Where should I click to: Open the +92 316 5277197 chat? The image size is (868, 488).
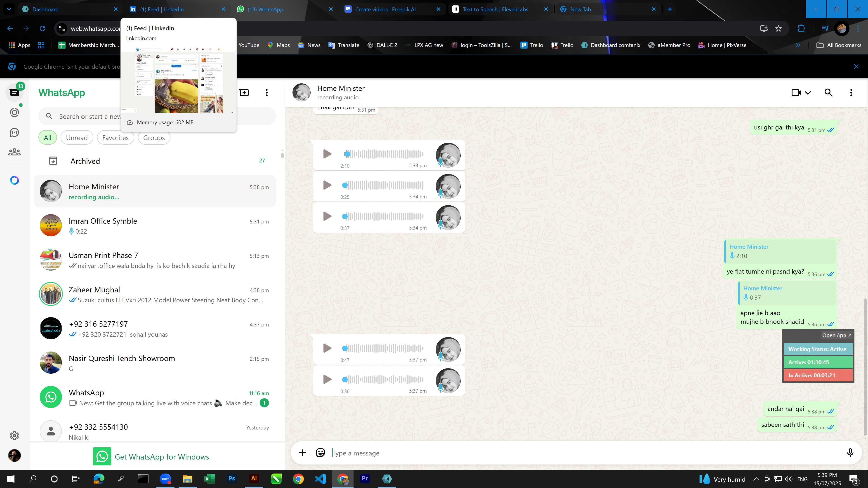point(155,329)
